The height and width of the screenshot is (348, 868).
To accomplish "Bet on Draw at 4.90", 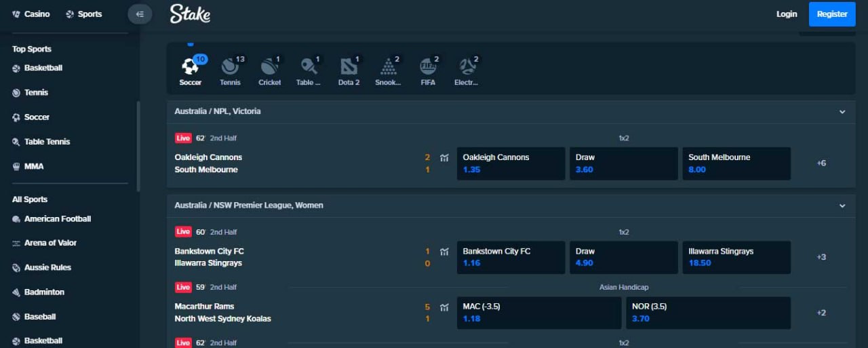I will coord(623,257).
